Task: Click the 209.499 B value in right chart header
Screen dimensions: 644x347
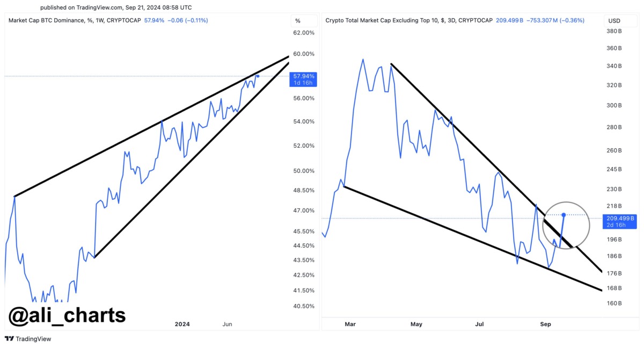Action: point(514,20)
